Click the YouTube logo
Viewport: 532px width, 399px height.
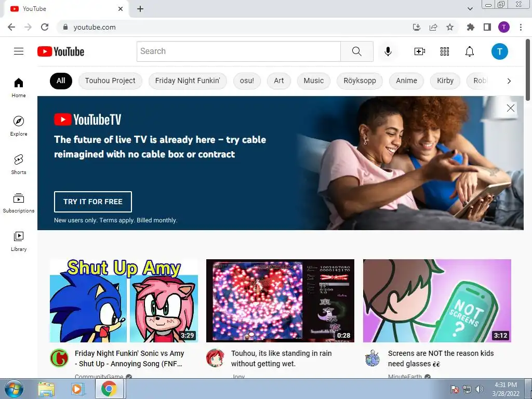click(61, 51)
